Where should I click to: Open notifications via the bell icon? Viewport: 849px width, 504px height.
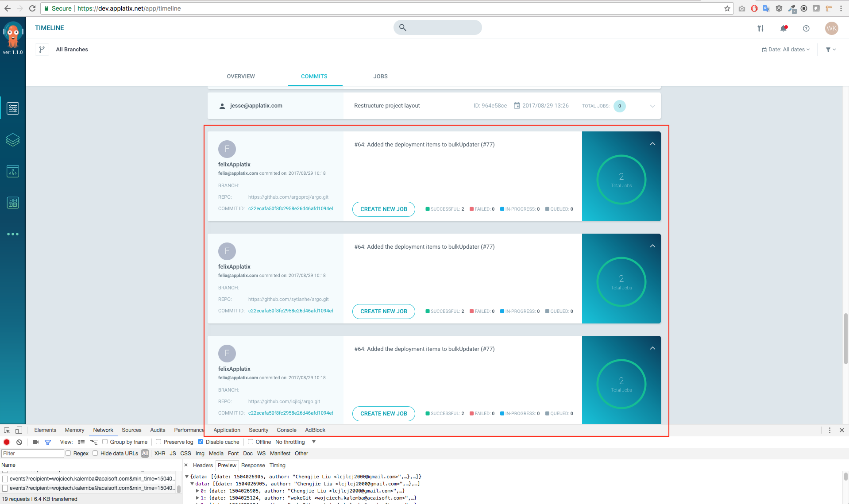coord(783,28)
